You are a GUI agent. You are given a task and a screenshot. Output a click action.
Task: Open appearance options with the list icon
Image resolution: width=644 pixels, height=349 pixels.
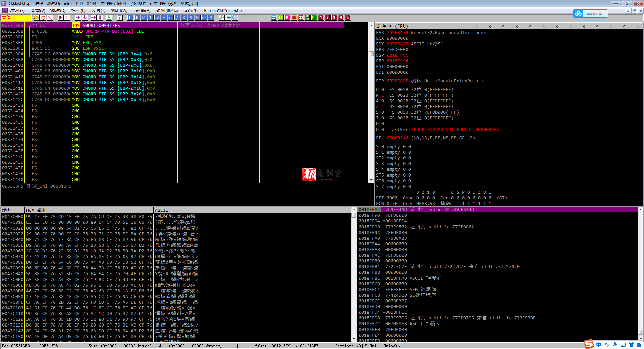pyautogui.click(x=228, y=18)
